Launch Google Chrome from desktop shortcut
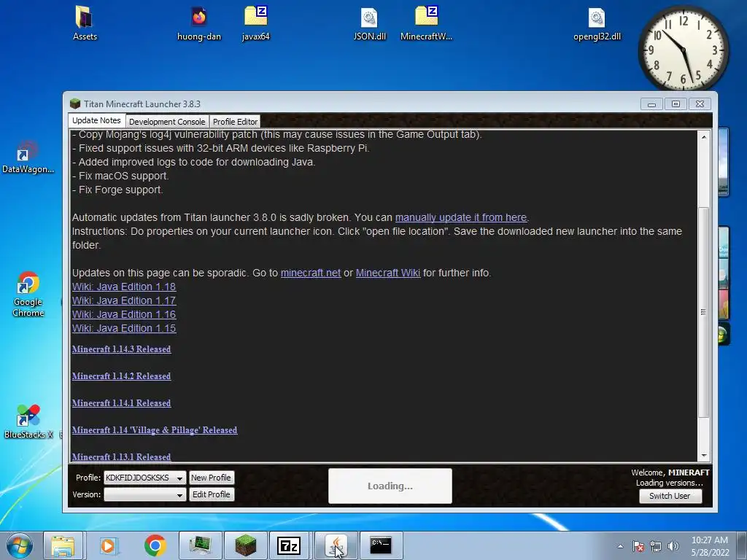This screenshot has height=560, width=747. pyautogui.click(x=28, y=294)
